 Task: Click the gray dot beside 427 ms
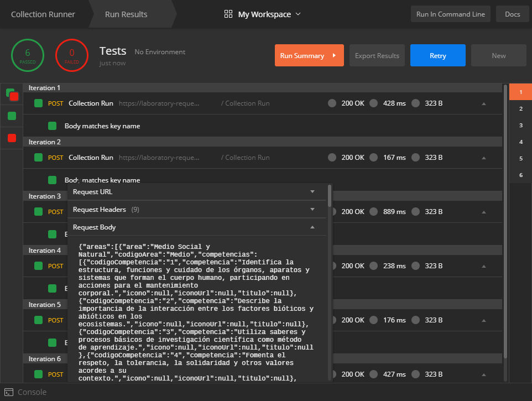[373, 374]
